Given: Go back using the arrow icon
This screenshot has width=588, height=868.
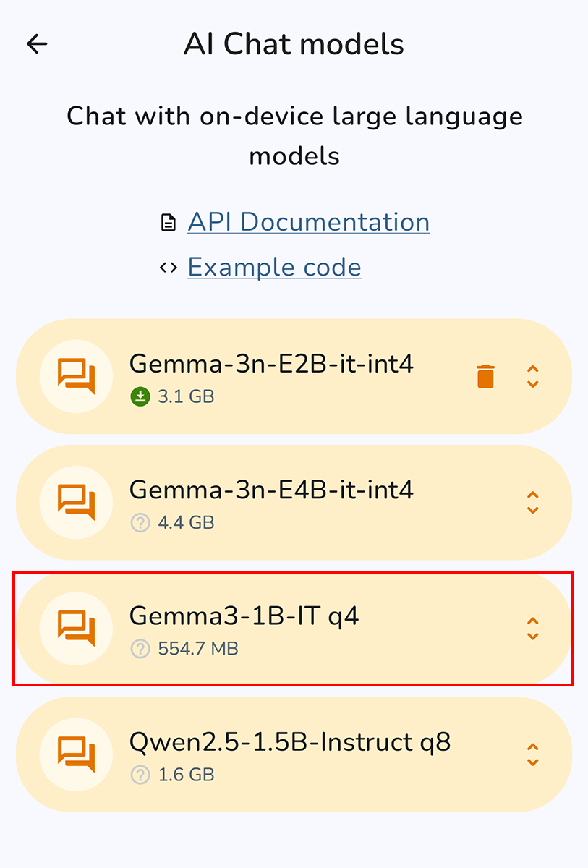Looking at the screenshot, I should (36, 44).
